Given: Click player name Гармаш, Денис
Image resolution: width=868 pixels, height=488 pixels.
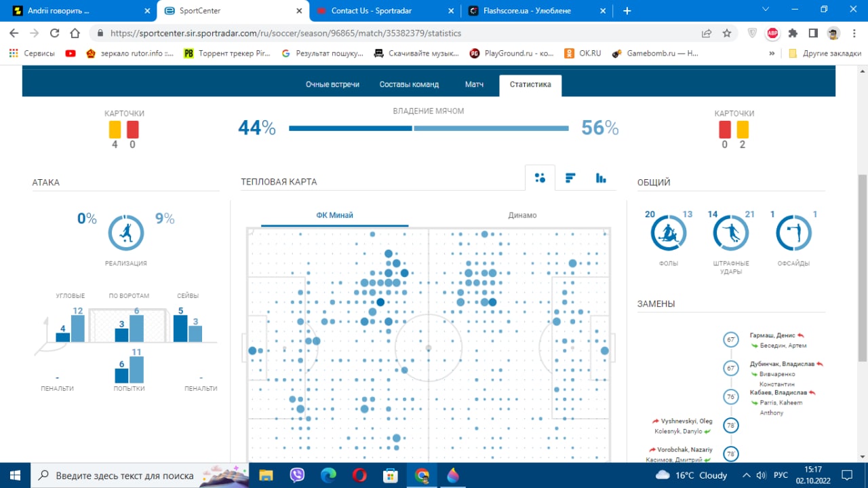Looking at the screenshot, I should pyautogui.click(x=772, y=335).
